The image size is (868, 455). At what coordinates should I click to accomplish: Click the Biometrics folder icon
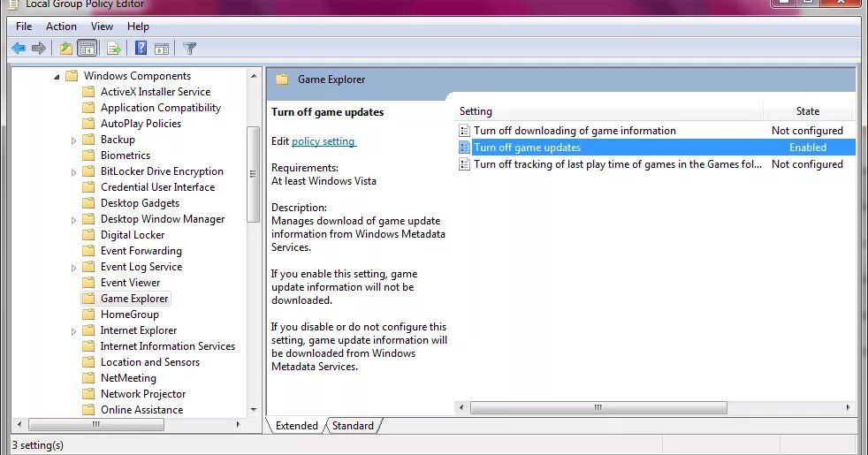(88, 155)
